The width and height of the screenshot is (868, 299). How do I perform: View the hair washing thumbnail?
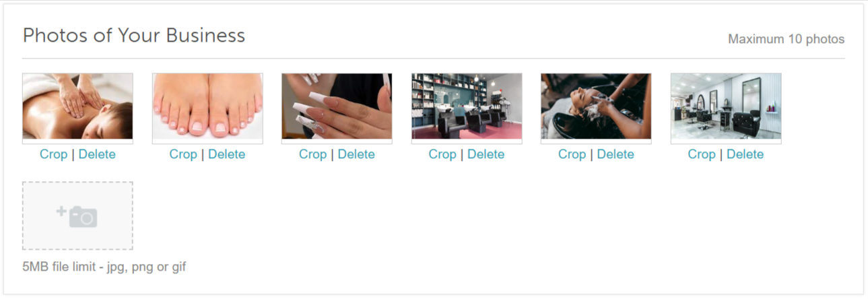(596, 106)
